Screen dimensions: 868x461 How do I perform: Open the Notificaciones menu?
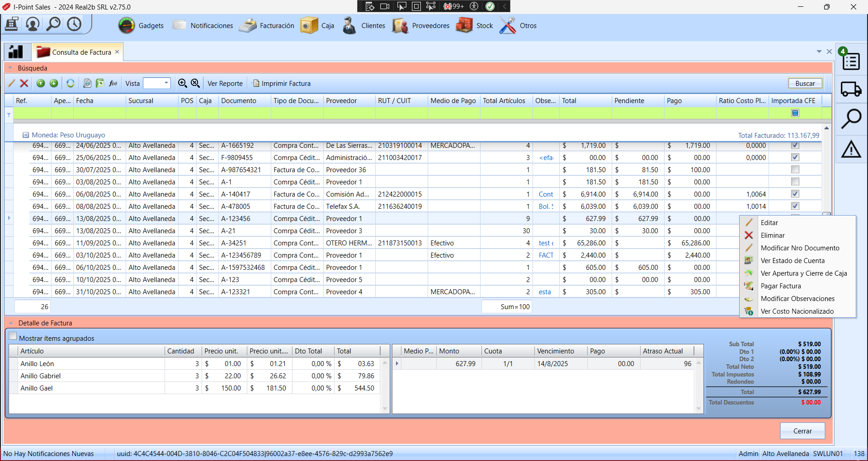click(x=203, y=26)
